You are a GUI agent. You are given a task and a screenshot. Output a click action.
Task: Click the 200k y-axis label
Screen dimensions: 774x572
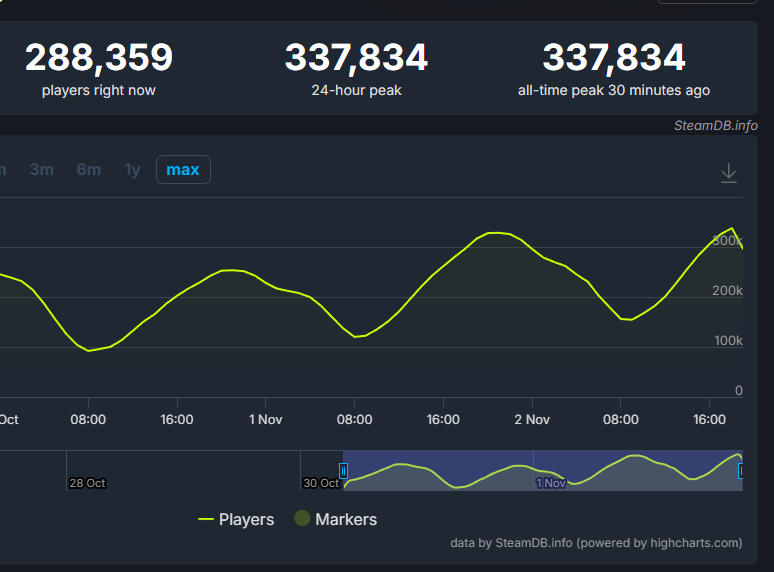coord(728,291)
